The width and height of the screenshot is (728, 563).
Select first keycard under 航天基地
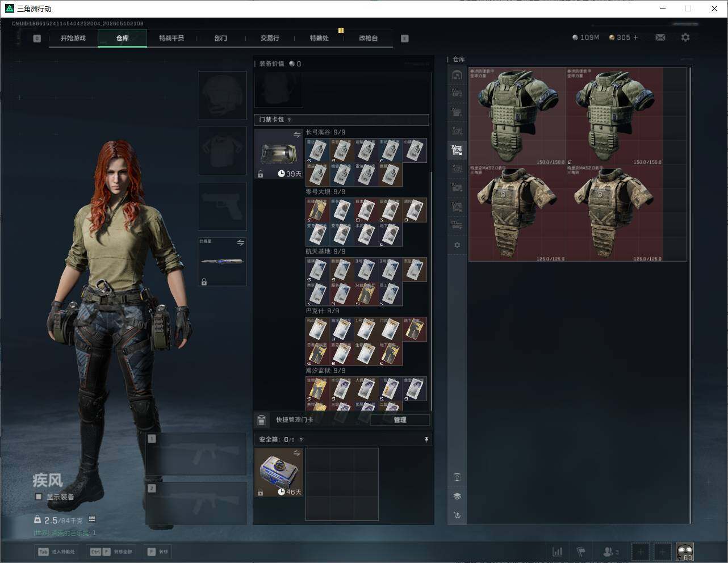point(318,270)
